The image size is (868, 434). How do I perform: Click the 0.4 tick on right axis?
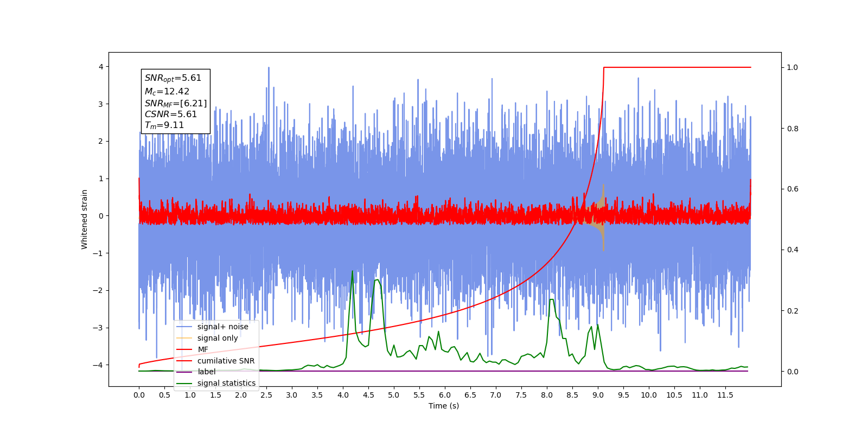pyautogui.click(x=793, y=250)
